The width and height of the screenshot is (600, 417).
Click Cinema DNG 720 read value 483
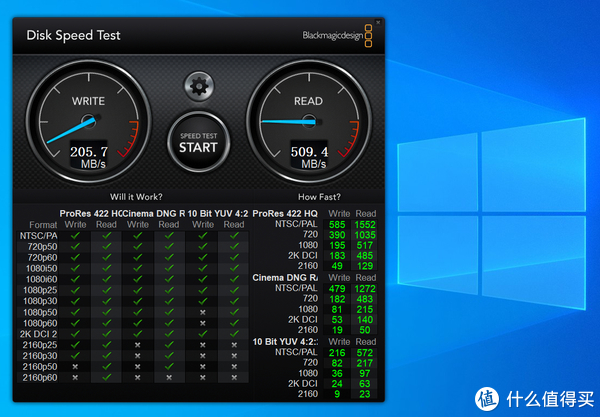pos(365,299)
